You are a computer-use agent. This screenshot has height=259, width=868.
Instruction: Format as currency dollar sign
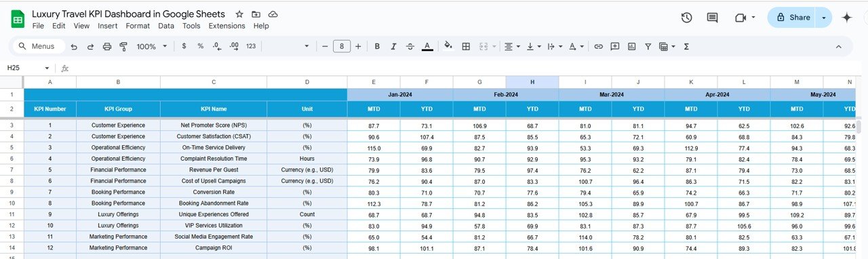click(x=184, y=46)
